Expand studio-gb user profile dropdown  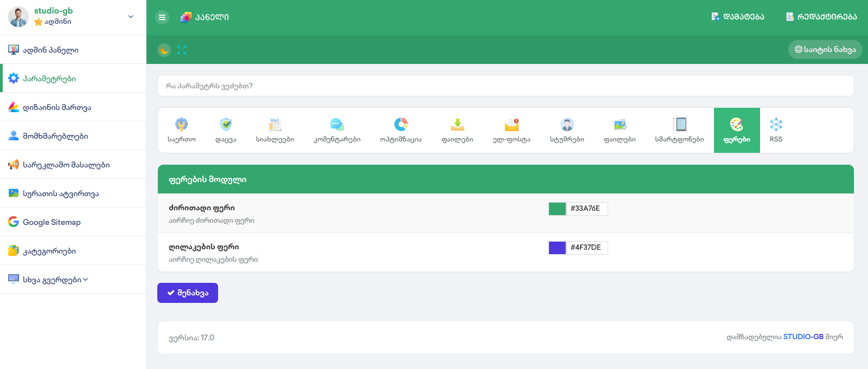tap(130, 17)
